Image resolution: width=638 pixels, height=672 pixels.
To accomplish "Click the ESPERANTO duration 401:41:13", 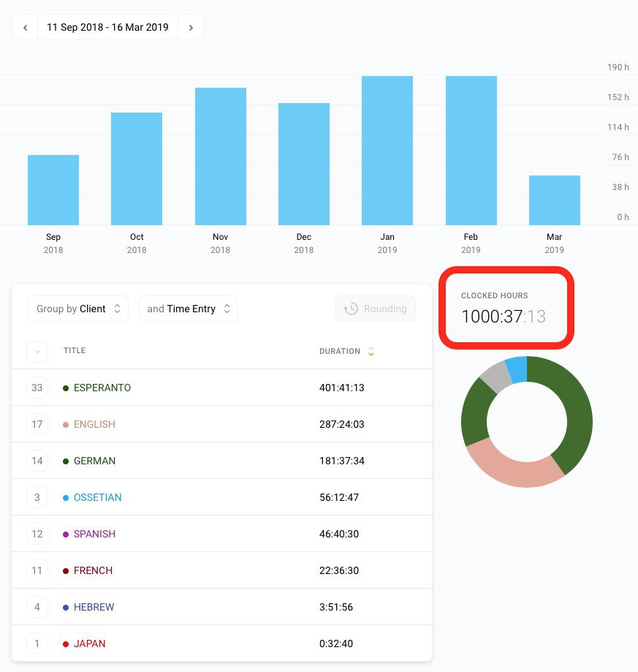I will 342,388.
